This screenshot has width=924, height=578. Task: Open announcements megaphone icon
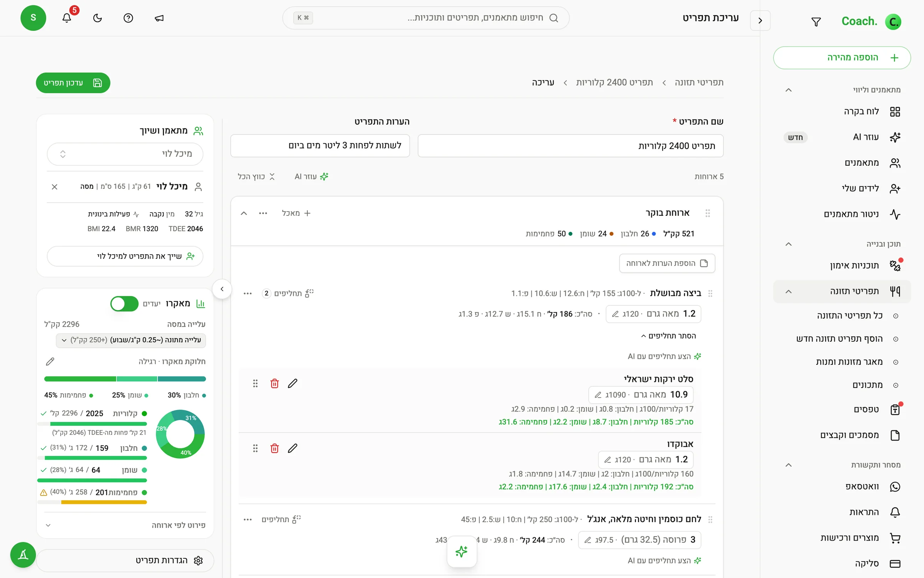[159, 18]
